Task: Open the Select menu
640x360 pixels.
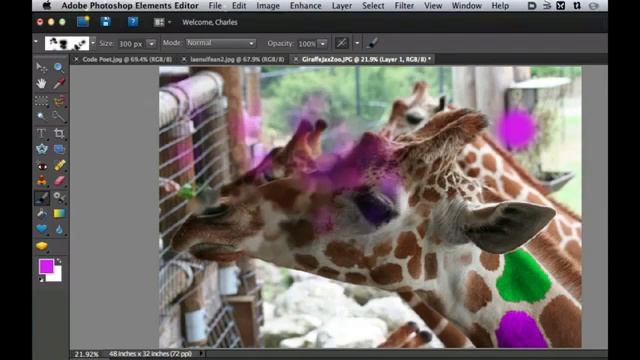Action: click(373, 6)
